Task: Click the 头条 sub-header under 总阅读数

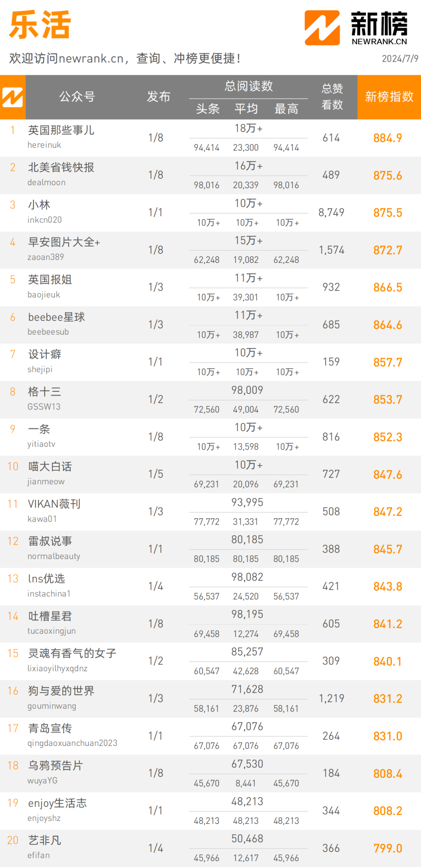Action: click(208, 108)
